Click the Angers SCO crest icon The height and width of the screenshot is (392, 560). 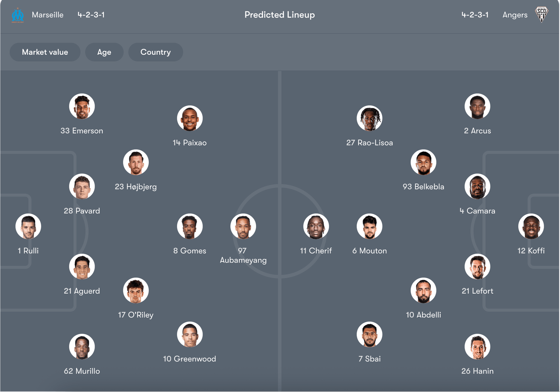542,15
